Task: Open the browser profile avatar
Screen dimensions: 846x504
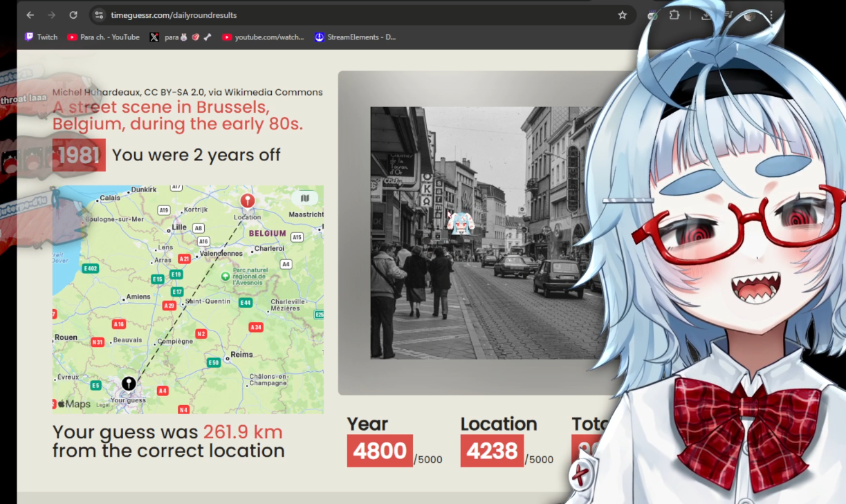Action: (x=750, y=15)
